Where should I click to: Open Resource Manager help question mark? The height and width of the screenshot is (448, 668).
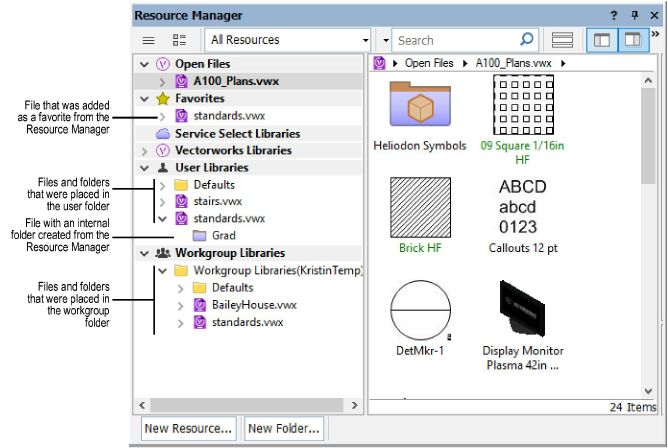tap(613, 16)
